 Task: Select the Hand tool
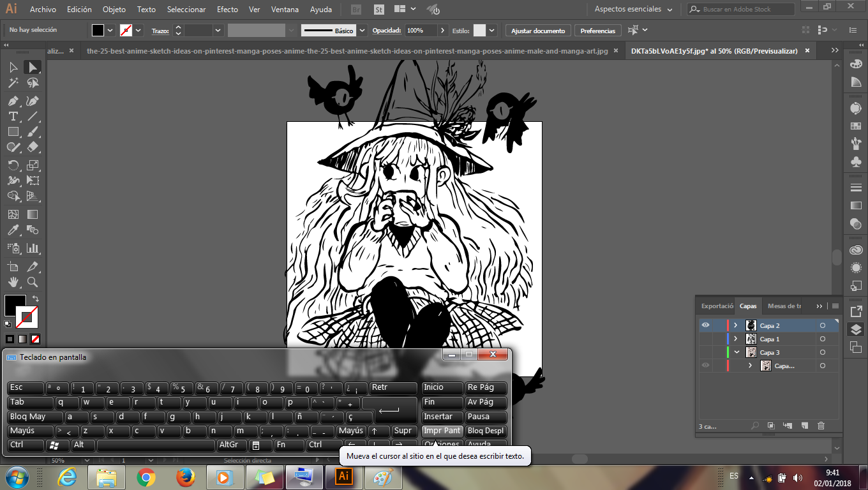13,281
